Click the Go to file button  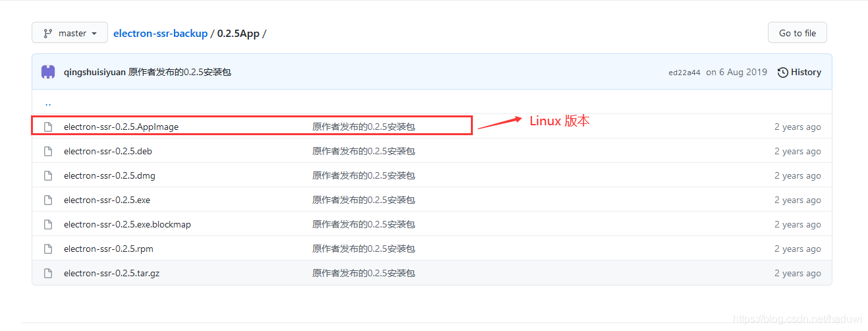click(x=797, y=33)
